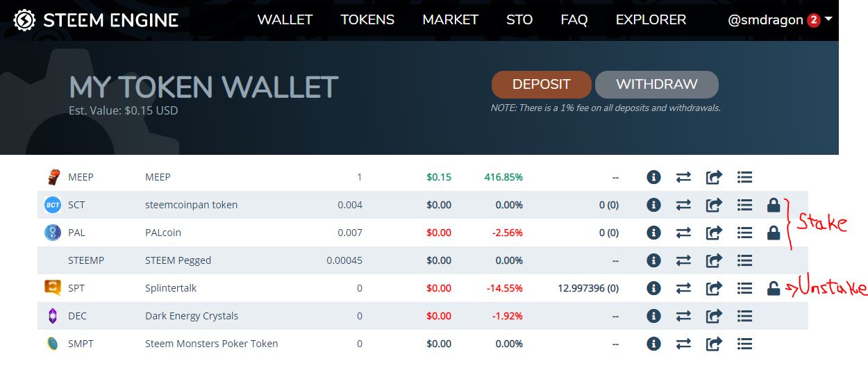Click the MEEP 416.85% change value
This screenshot has height=377, width=868.
click(x=503, y=177)
